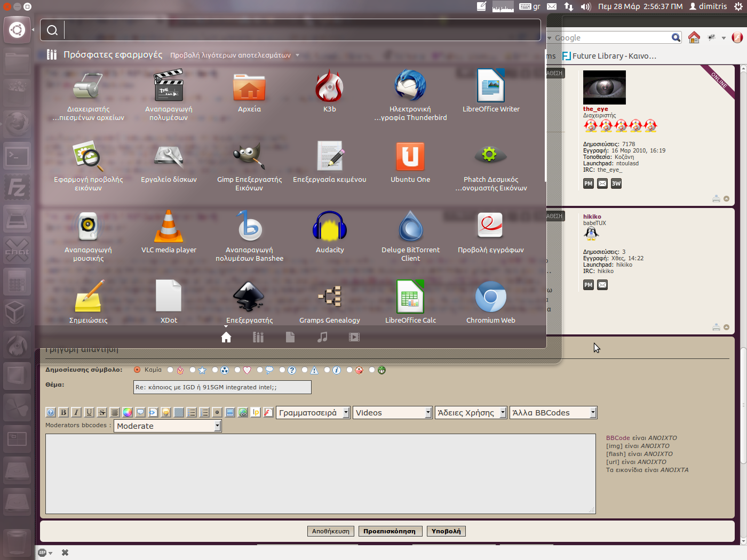Click the Bold BBCode toolbar button
The width and height of the screenshot is (747, 560).
63,412
